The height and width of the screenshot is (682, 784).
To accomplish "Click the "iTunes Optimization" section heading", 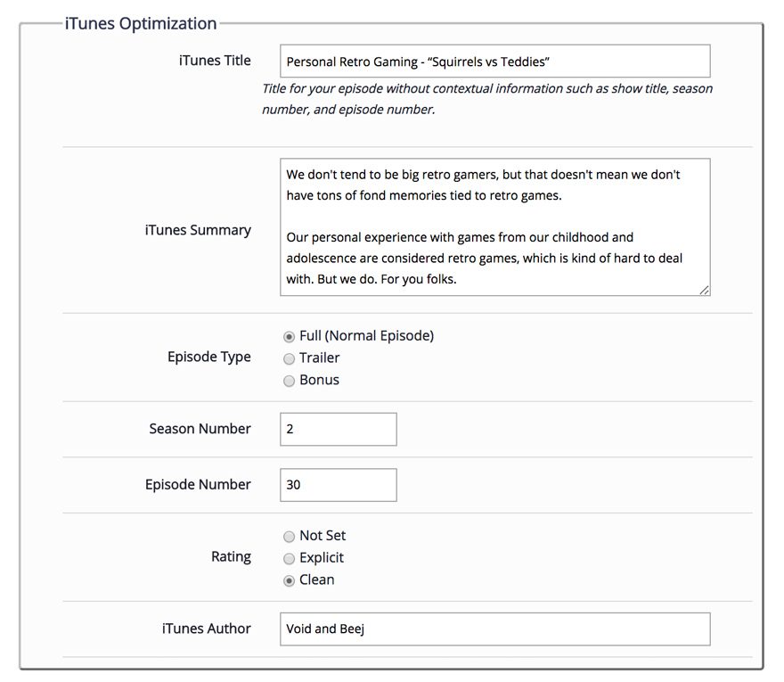I will (x=141, y=23).
